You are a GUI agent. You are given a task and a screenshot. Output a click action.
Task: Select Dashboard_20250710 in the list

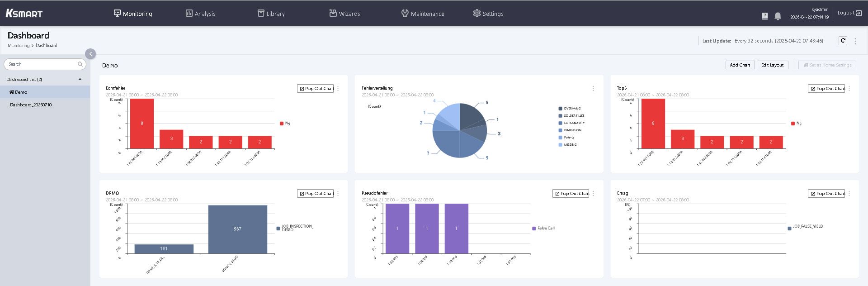(x=31, y=105)
